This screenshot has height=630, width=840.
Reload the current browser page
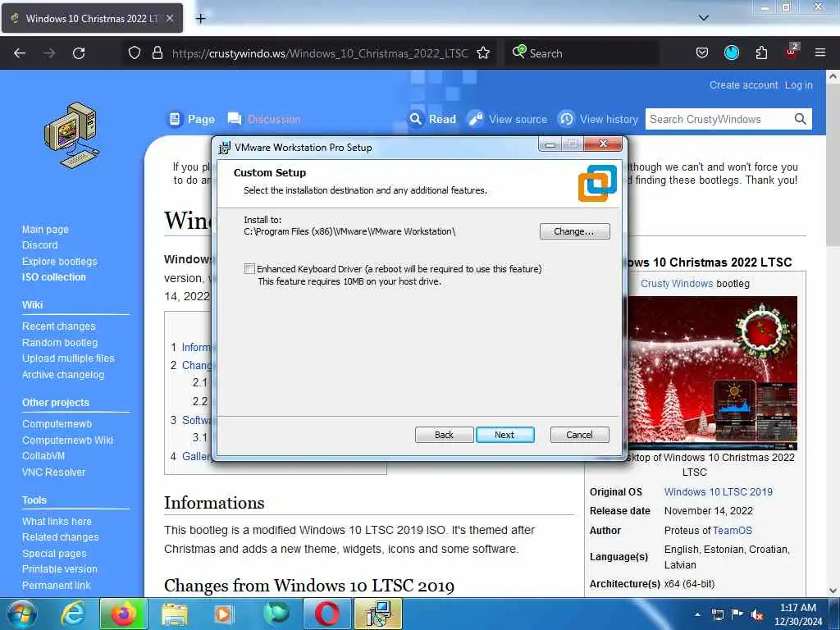[x=79, y=53]
